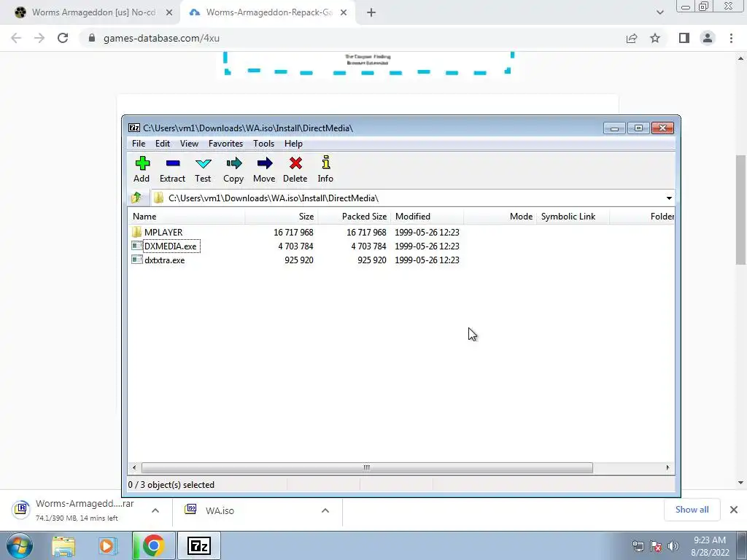Screen dimensions: 747x560
Task: Open the Help menu
Action: pos(293,144)
